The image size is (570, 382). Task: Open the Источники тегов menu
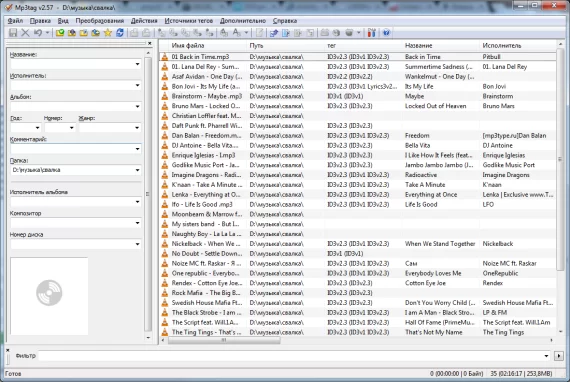click(189, 21)
